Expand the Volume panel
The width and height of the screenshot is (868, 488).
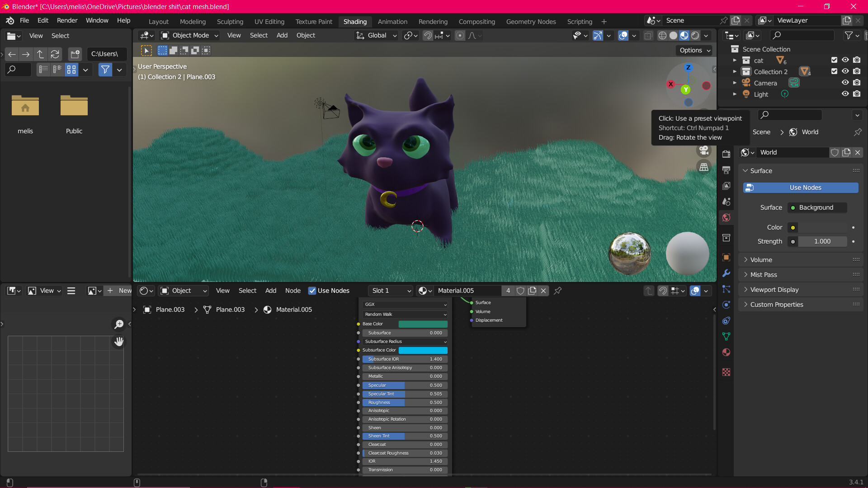[761, 260]
